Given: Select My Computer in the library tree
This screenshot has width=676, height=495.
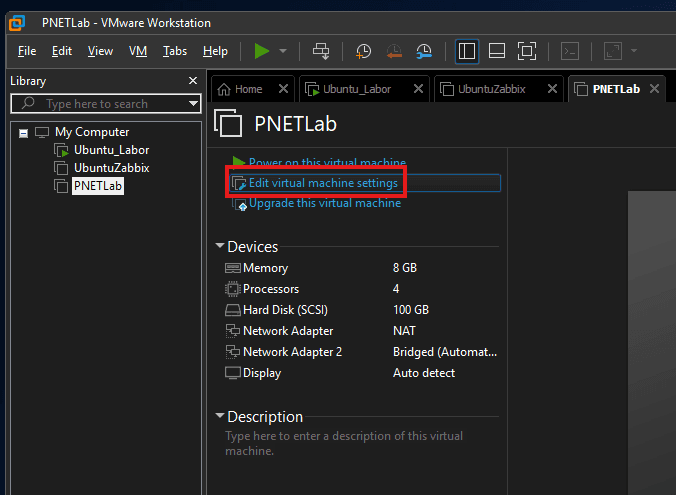Looking at the screenshot, I should point(92,132).
